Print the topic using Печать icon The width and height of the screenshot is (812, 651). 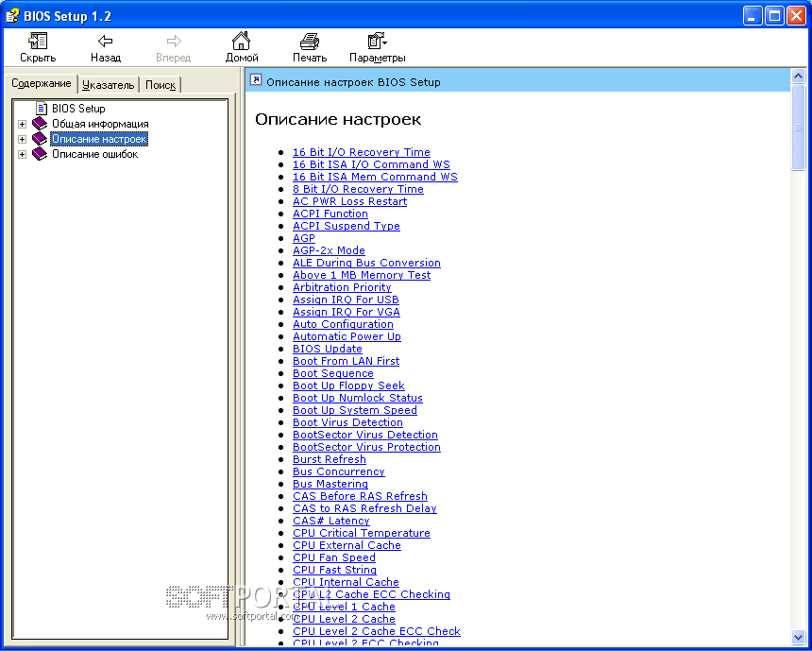click(x=310, y=41)
